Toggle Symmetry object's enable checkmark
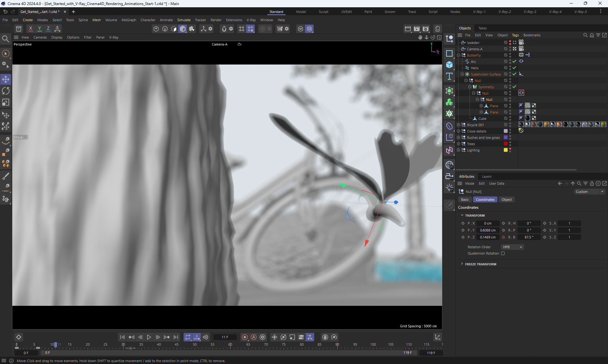608x364 pixels. pos(514,87)
